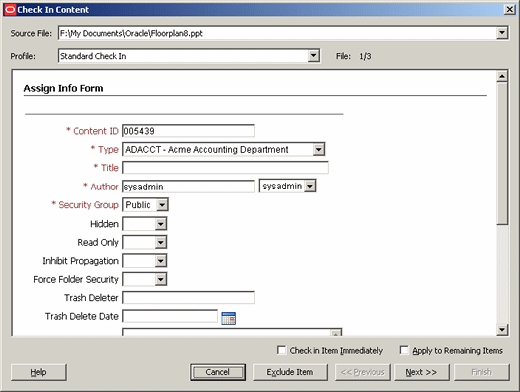Enable Check in Item Immediately checkbox

(281, 350)
